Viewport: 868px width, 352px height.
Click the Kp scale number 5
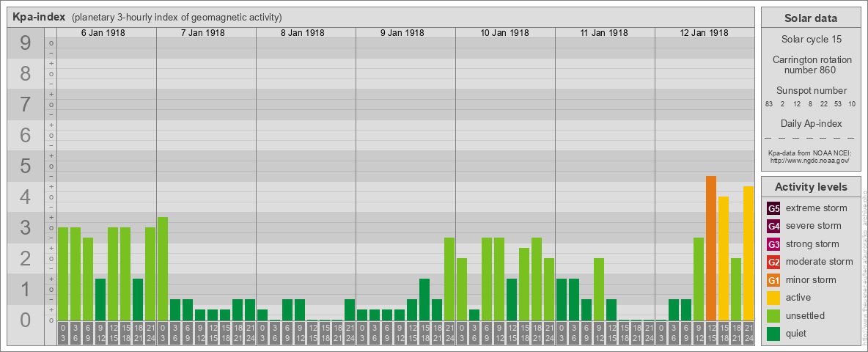pyautogui.click(x=26, y=166)
